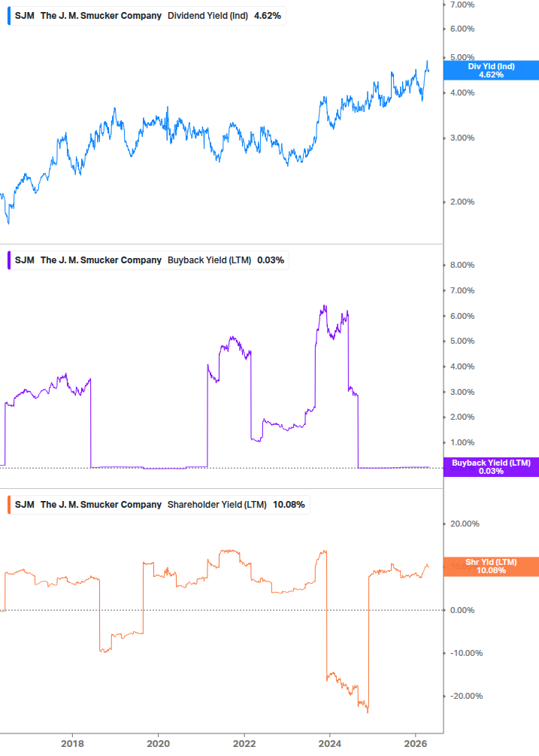Click the 2018 label on the time axis

(72, 744)
